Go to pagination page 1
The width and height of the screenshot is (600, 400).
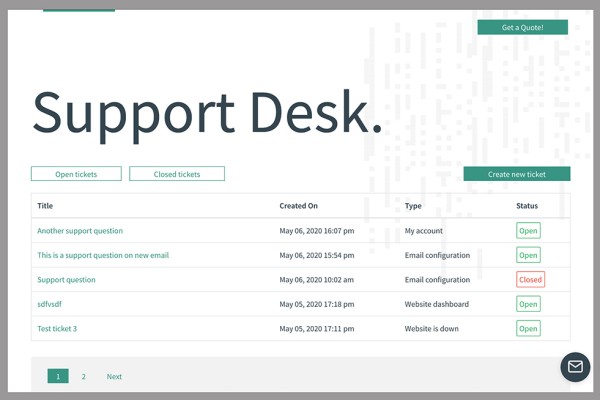pyautogui.click(x=58, y=376)
